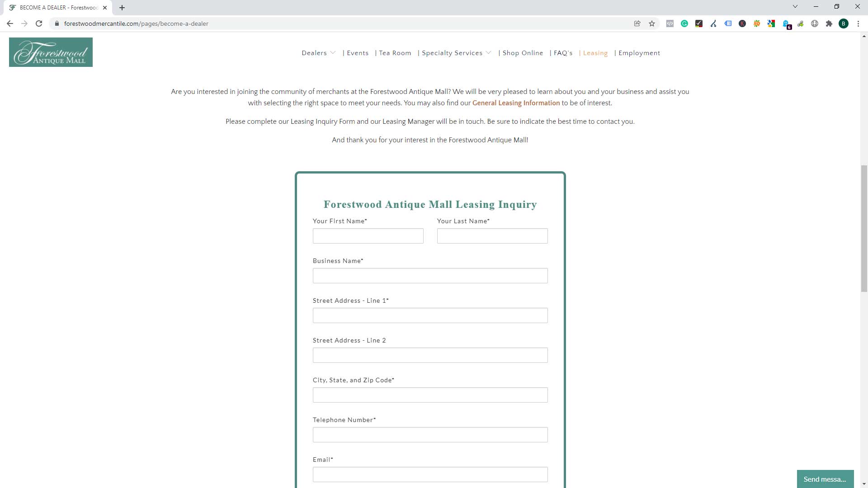Go to Shop Online
868x488 pixels.
click(x=523, y=53)
